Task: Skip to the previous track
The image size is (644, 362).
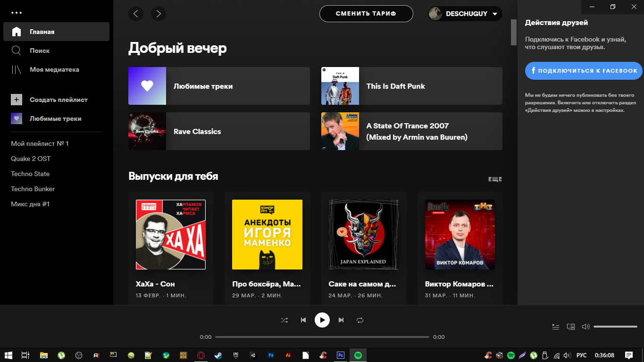Action: click(303, 320)
